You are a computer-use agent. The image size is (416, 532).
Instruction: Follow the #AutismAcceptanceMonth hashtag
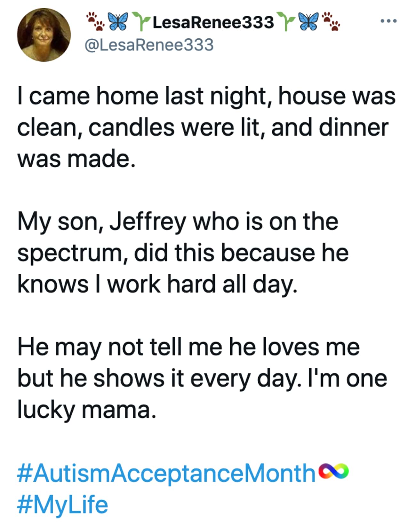point(166,473)
